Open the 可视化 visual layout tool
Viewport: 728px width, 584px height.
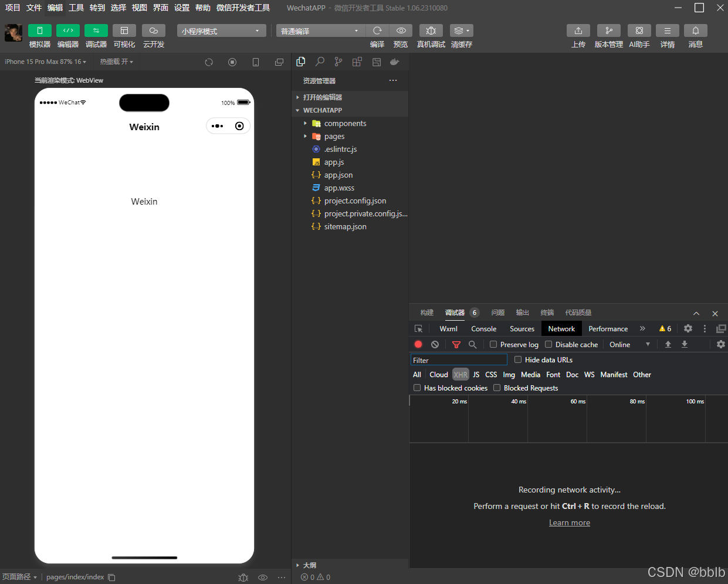[124, 30]
